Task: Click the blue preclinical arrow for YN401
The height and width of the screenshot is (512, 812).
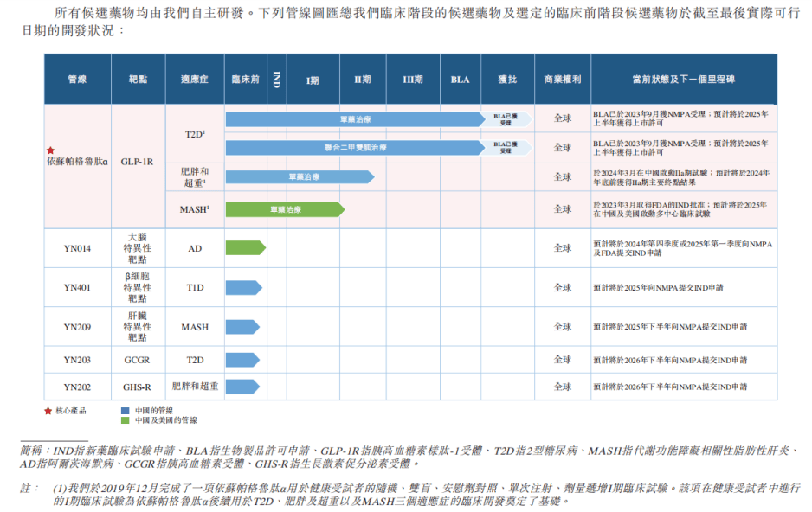Action: click(x=244, y=287)
